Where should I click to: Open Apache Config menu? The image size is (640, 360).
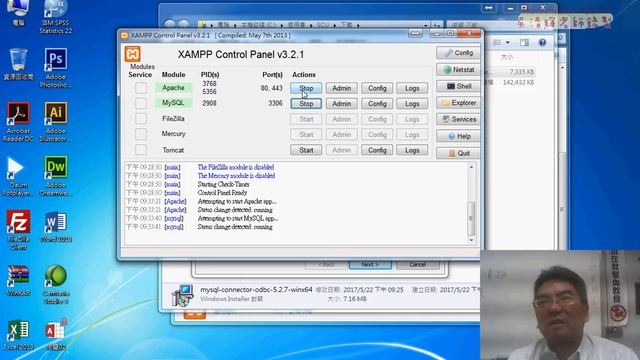377,88
